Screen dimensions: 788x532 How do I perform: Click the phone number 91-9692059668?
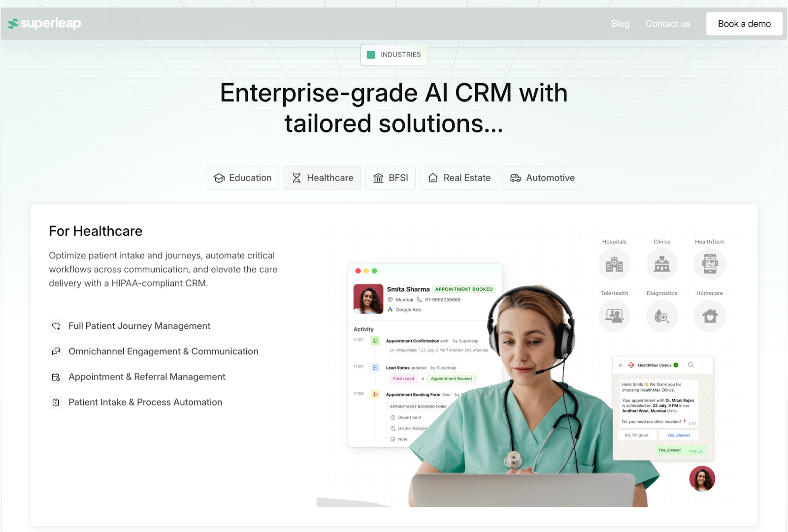[x=443, y=300]
